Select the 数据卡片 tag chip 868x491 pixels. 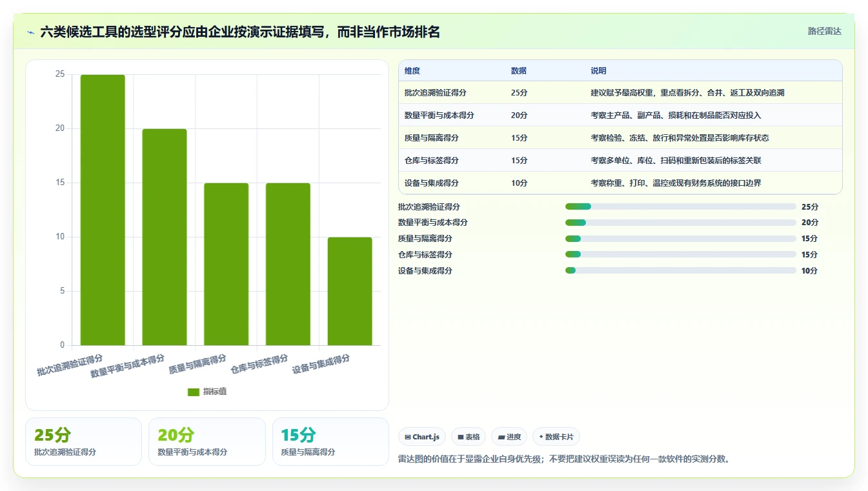tap(556, 437)
